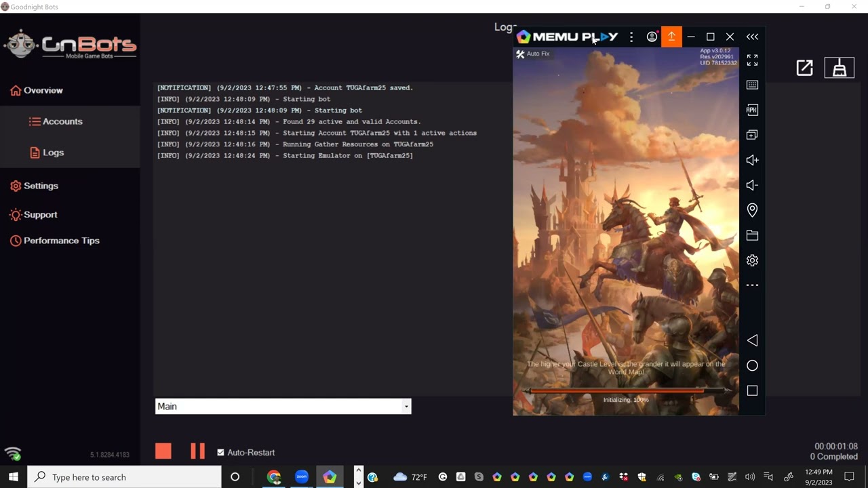868x488 pixels.
Task: Tap the Android back triangle button
Action: [752, 340]
